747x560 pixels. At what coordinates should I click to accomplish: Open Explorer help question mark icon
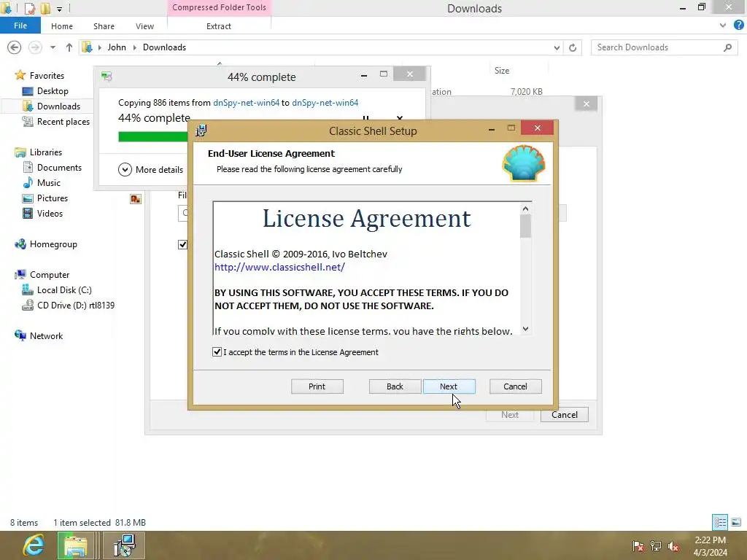coord(738,26)
